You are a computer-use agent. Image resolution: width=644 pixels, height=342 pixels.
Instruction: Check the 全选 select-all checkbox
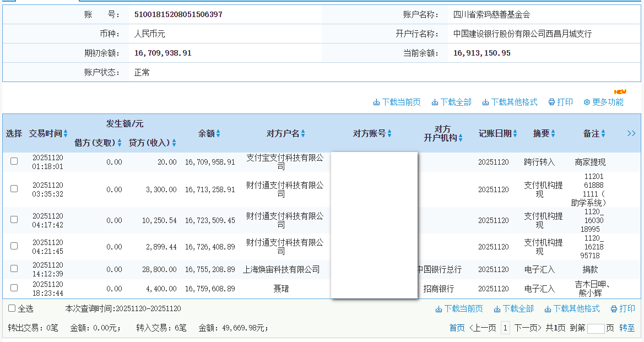pos(11,309)
